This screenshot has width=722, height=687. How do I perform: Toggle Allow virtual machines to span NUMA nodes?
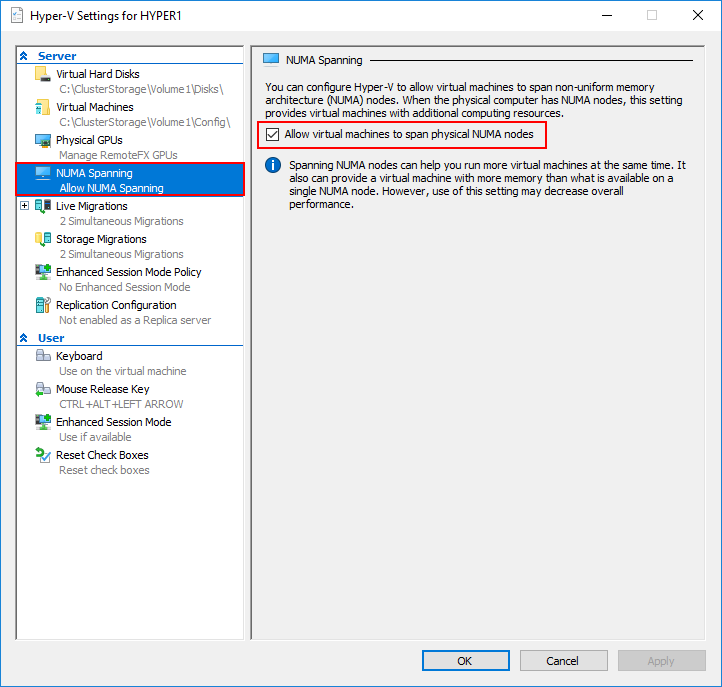click(273, 134)
